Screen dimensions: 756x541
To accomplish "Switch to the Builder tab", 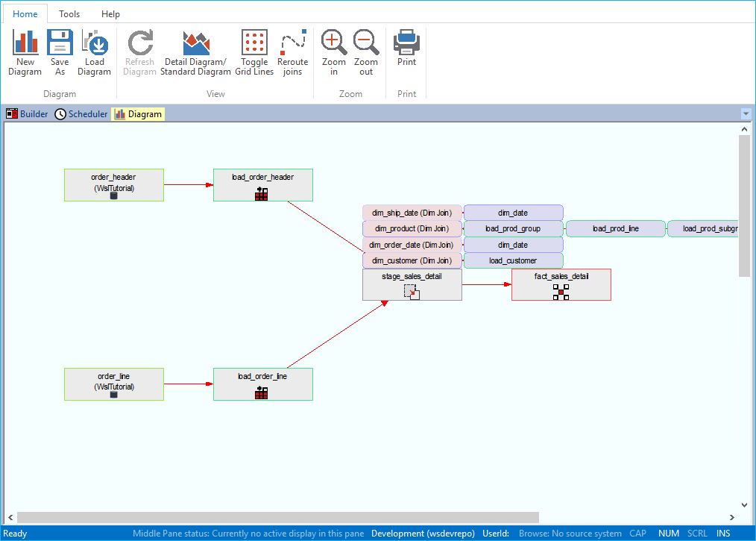I will [x=27, y=114].
